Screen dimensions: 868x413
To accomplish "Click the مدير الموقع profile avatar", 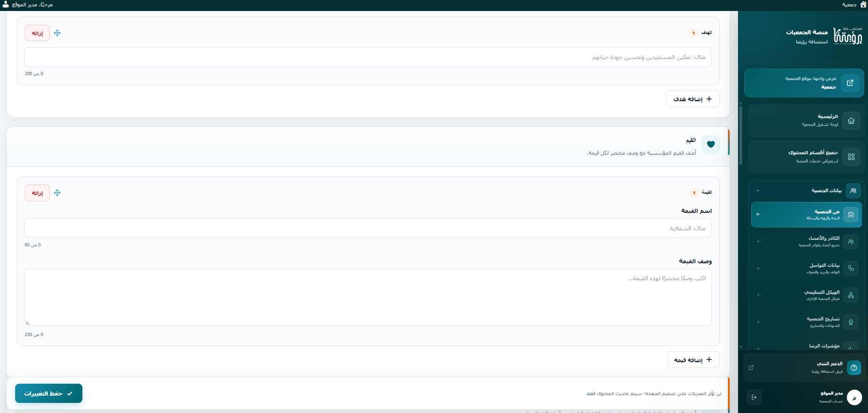I will [x=854, y=397].
